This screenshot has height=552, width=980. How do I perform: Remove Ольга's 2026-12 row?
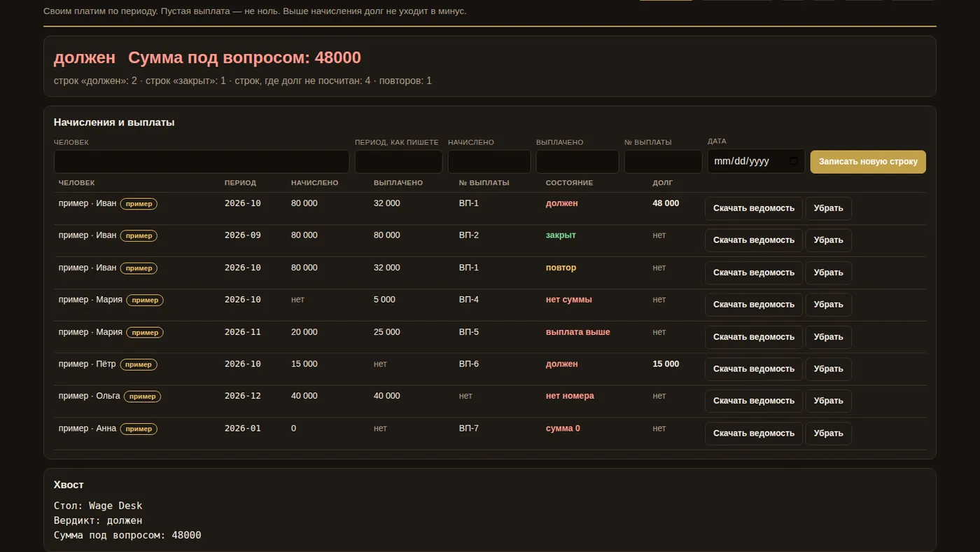(x=828, y=401)
